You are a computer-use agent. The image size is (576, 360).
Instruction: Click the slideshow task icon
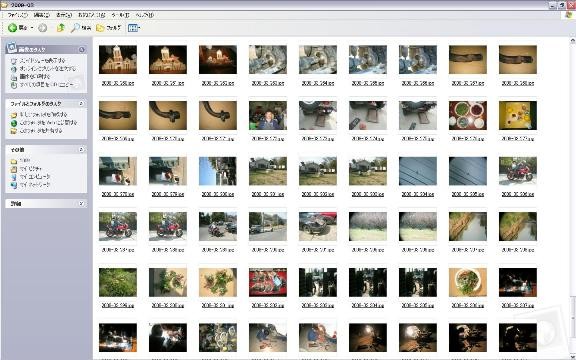pos(14,61)
